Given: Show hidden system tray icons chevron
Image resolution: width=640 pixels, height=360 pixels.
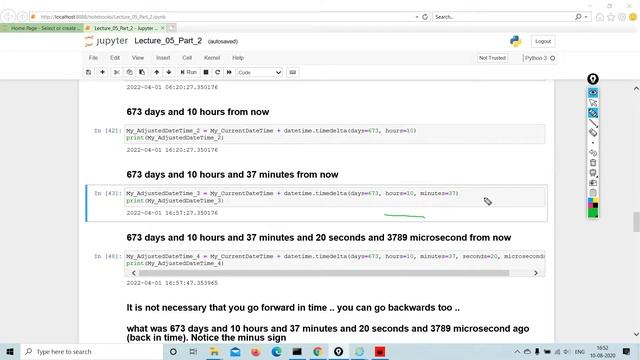Looking at the screenshot, I should coord(517,351).
